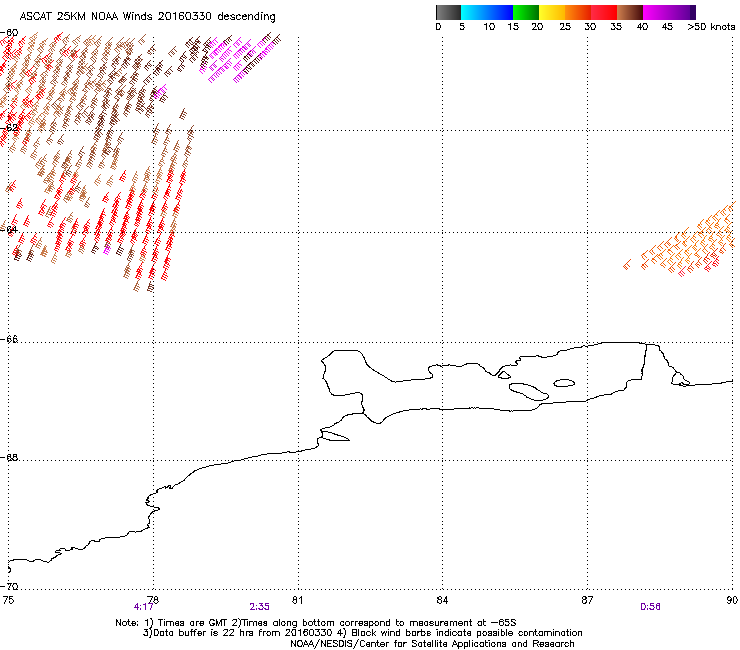Click the latitude label '-62'
The image size is (740, 650).
pos(9,128)
